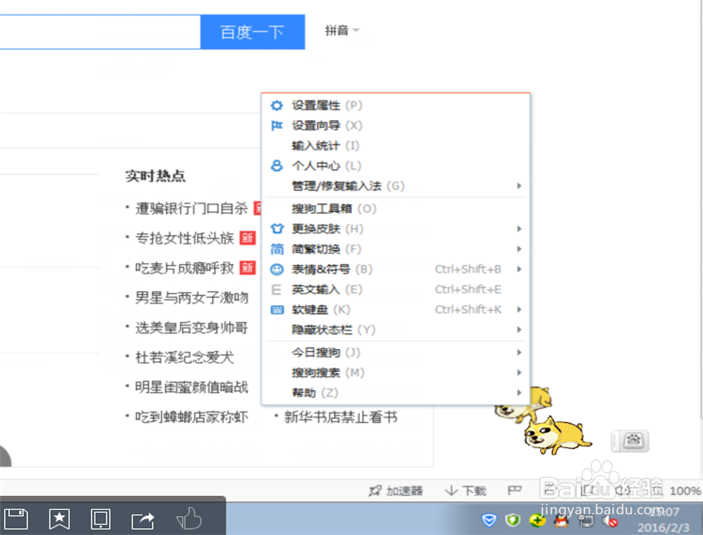Open hot topic 杜若溪纪念爱犬

185,357
